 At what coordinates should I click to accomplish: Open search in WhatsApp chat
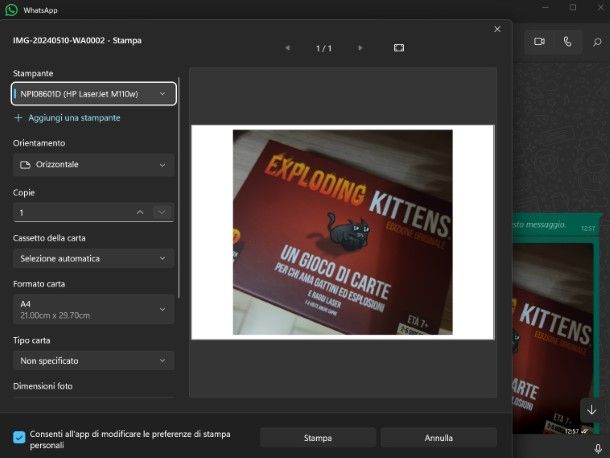tap(597, 42)
